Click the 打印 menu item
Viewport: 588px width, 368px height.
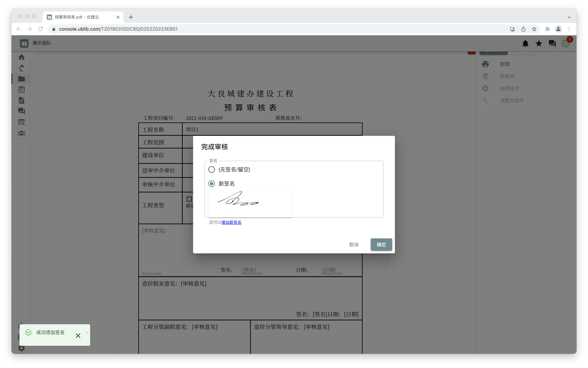pyautogui.click(x=505, y=64)
